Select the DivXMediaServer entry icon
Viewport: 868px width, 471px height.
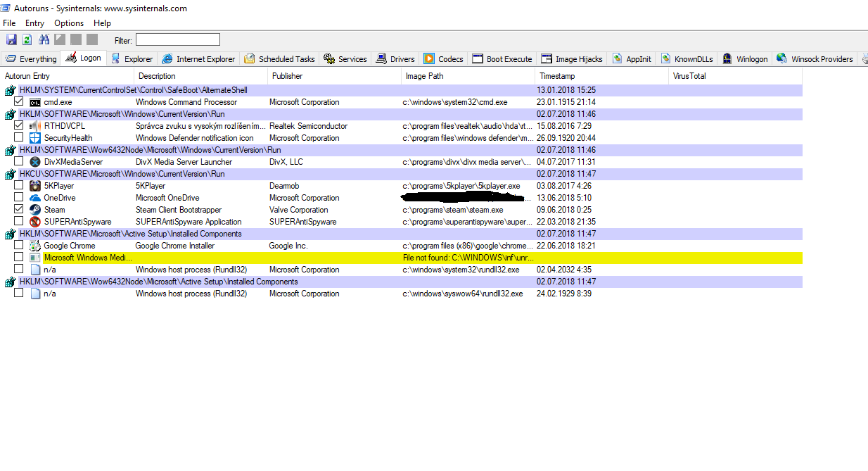pyautogui.click(x=35, y=162)
